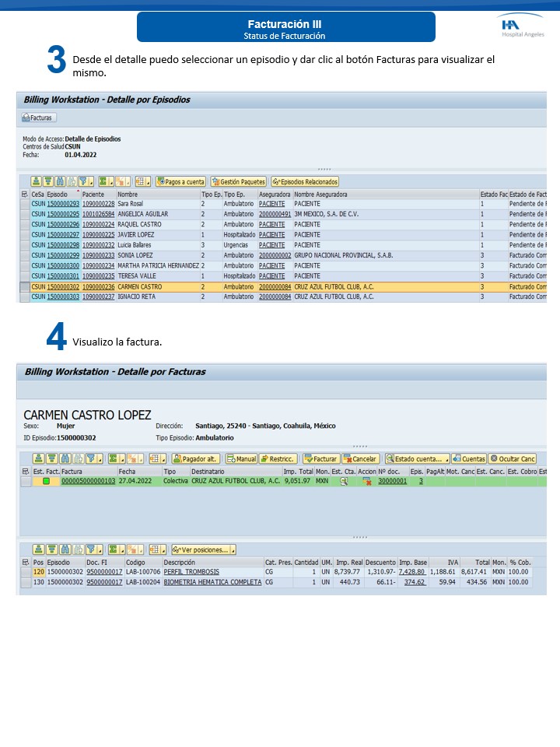The height and width of the screenshot is (747, 560).
Task: Click the sum total icon in episodes toolbar
Action: [103, 181]
